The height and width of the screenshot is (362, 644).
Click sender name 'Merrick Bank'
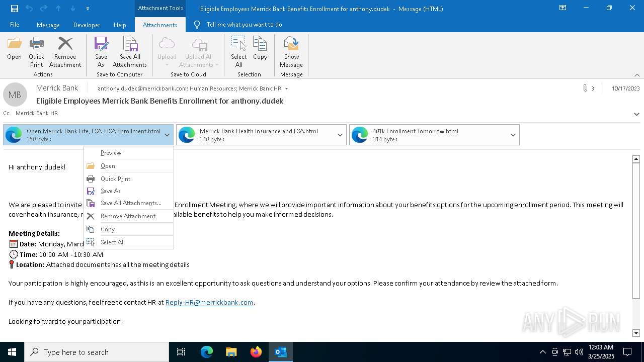[x=57, y=88]
